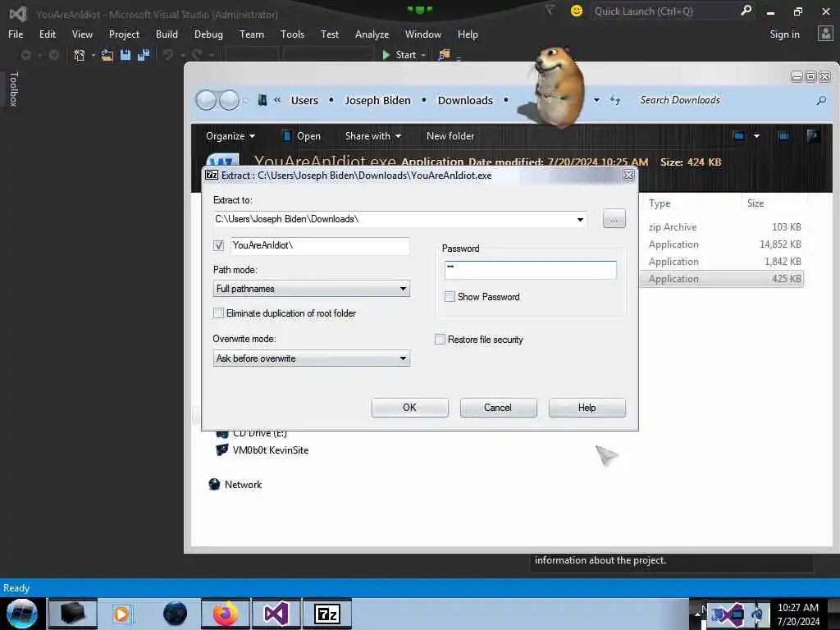The image size is (840, 630).
Task: Open the Window menu
Action: 423,34
